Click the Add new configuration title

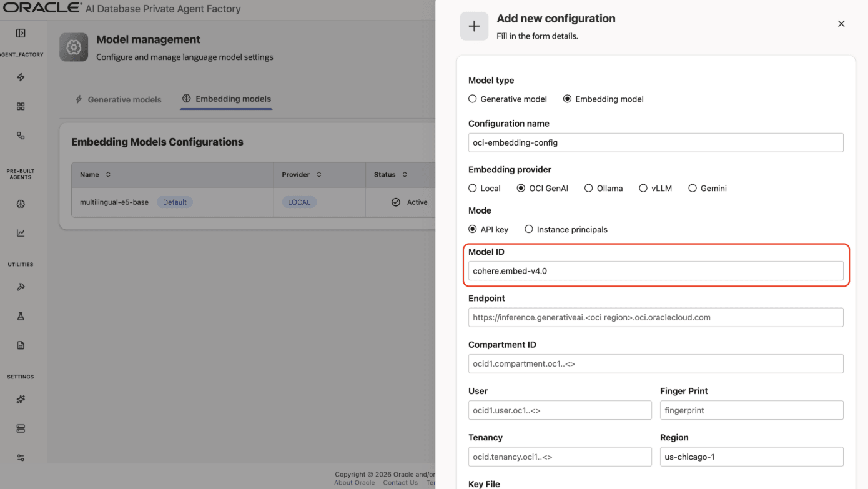point(556,19)
